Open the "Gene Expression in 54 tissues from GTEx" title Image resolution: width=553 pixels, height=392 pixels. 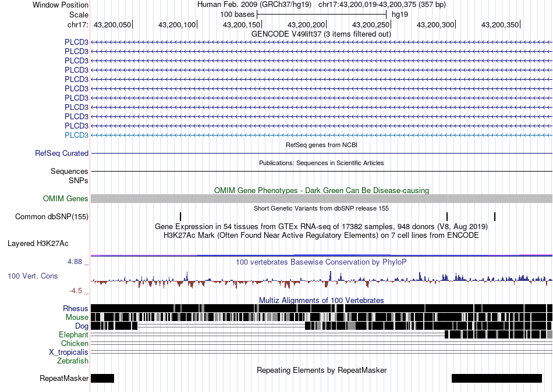tap(321, 226)
